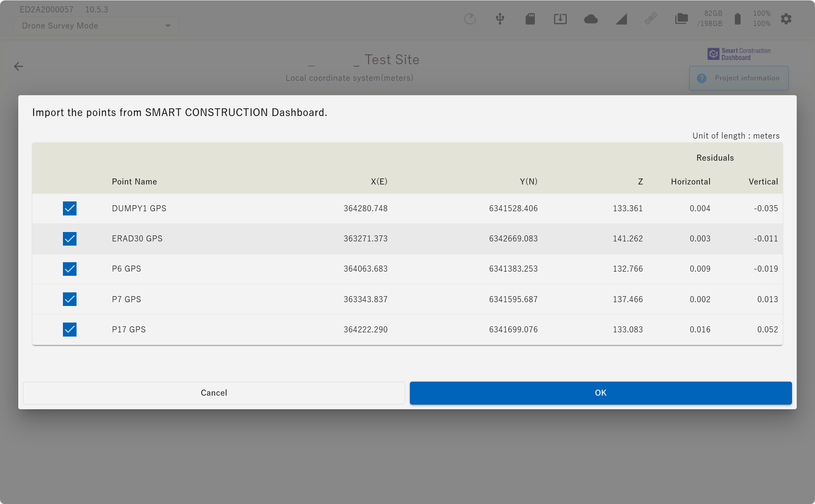This screenshot has width=815, height=504.
Task: Click X value 364222.290
Action: [x=366, y=329]
